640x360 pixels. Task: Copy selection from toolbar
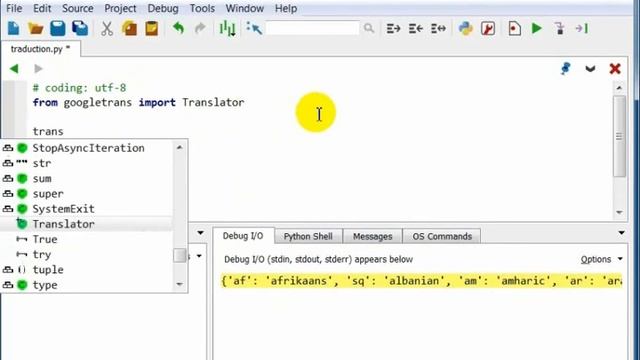(x=129, y=29)
